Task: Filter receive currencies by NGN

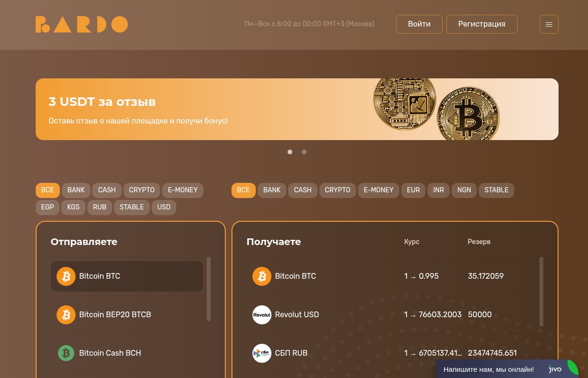Action: (x=464, y=190)
